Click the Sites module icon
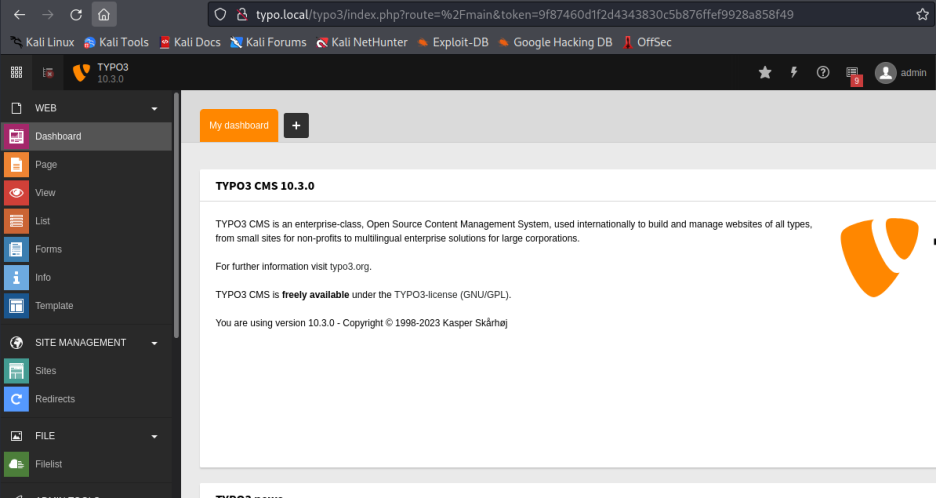Screen dimensions: 936x498 pyautogui.click(x=16, y=371)
